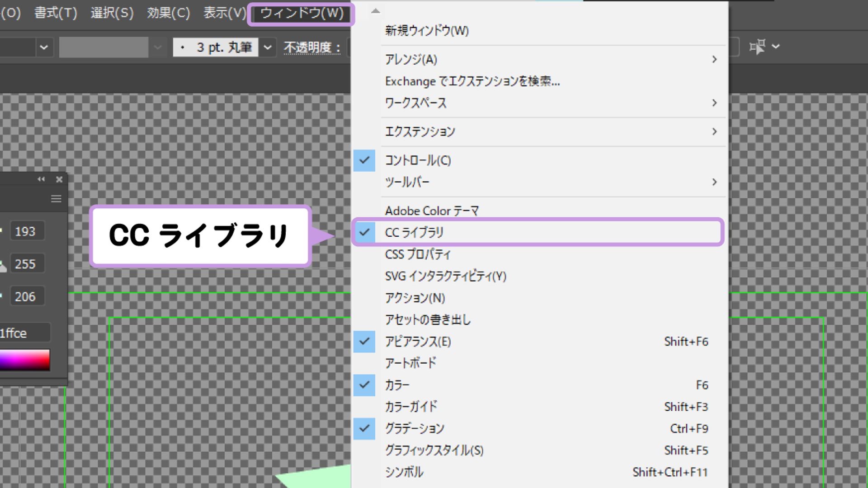Collapse the Color panel using the double-arrow icon
This screenshot has height=488, width=868.
coord(41,179)
